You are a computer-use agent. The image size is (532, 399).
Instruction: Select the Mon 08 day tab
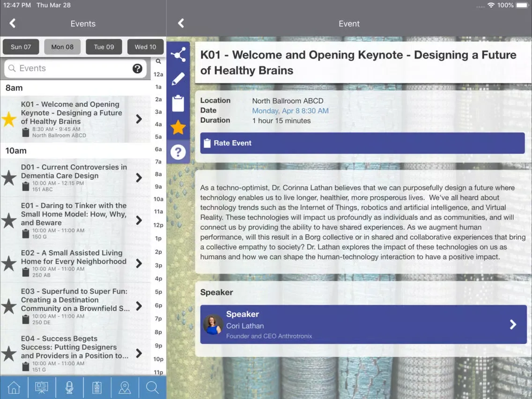click(62, 47)
